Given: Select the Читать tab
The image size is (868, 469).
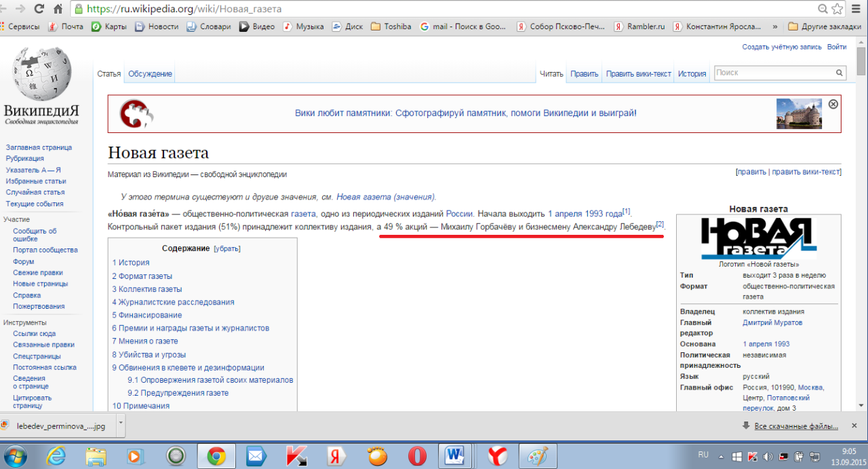Looking at the screenshot, I should (551, 74).
